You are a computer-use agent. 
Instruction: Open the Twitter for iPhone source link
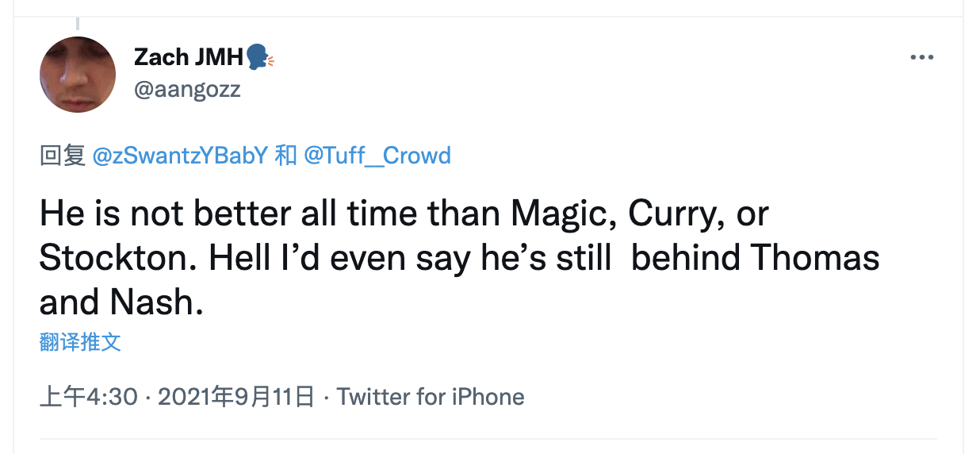pyautogui.click(x=431, y=396)
